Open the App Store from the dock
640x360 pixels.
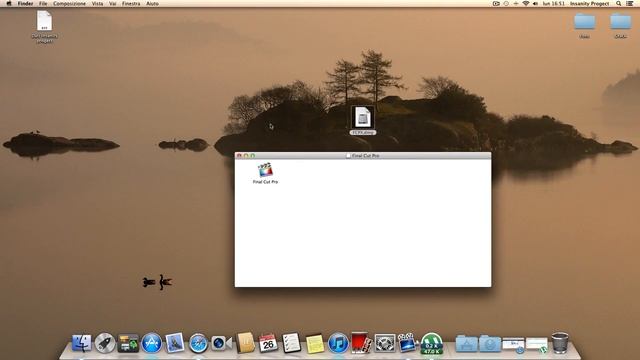tap(151, 343)
